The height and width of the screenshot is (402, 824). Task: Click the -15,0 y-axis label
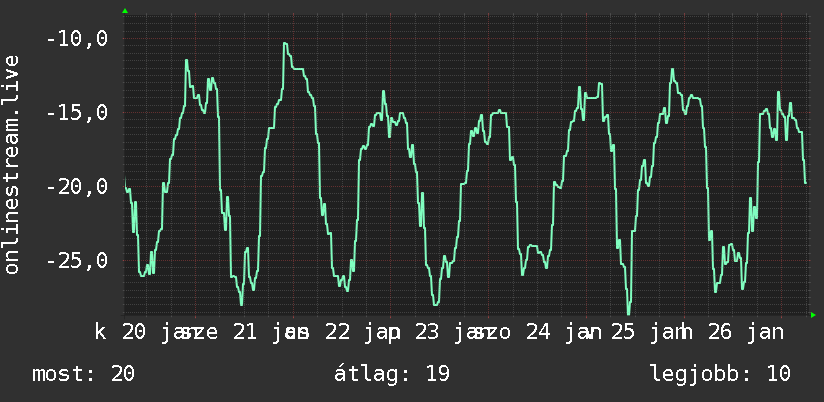[77, 112]
